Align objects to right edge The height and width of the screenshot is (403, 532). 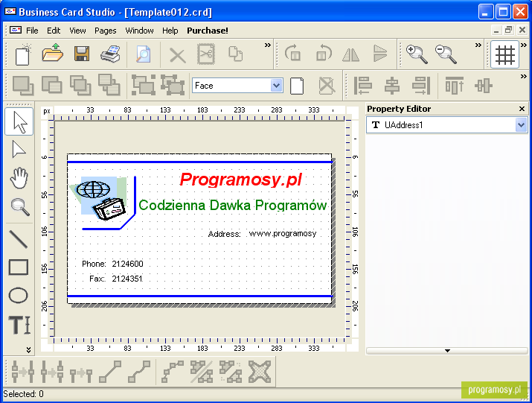421,85
